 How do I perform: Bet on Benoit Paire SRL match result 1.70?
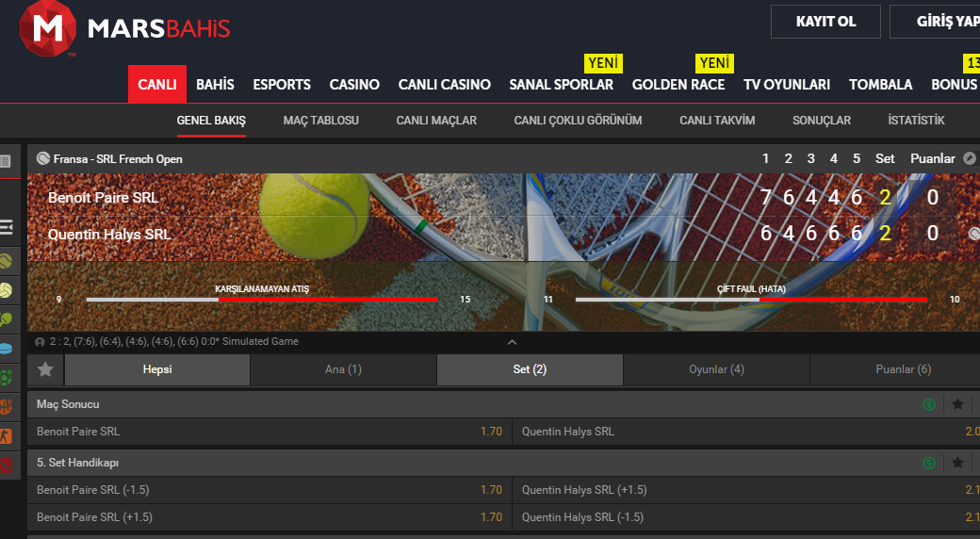pos(269,432)
